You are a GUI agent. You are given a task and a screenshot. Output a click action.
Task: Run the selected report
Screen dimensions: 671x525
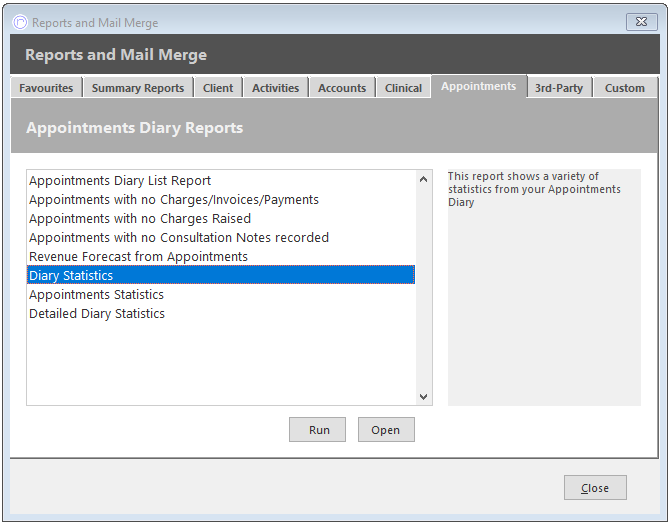318,430
